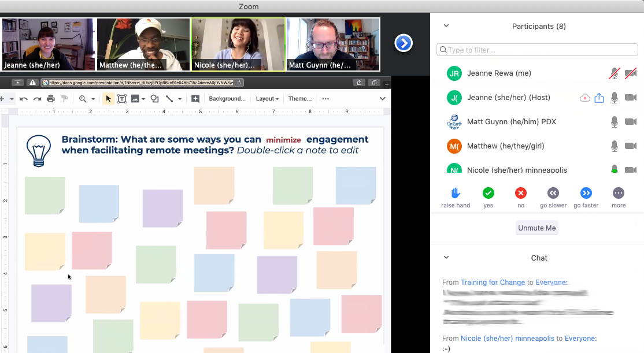Select Matt Guynn's video thumbnail
This screenshot has height=353, width=644.
pyautogui.click(x=333, y=44)
